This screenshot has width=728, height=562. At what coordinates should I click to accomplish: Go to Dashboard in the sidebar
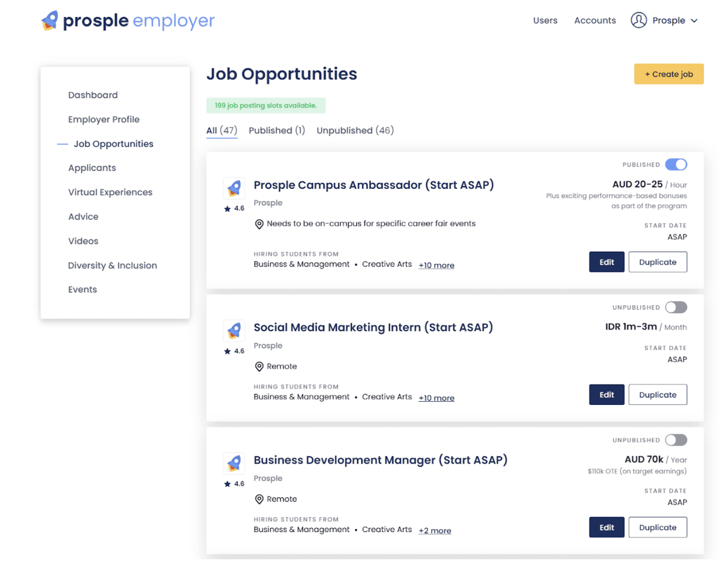[93, 95]
